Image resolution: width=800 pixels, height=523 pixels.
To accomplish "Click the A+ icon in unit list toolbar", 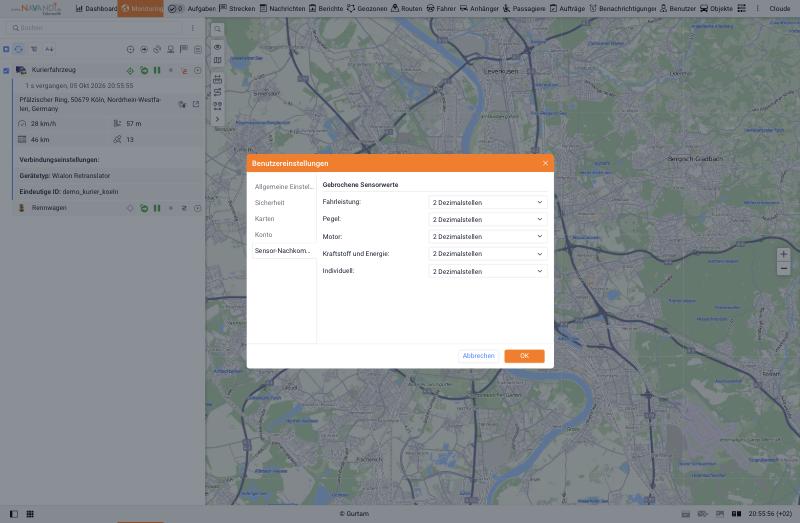I will pos(49,49).
